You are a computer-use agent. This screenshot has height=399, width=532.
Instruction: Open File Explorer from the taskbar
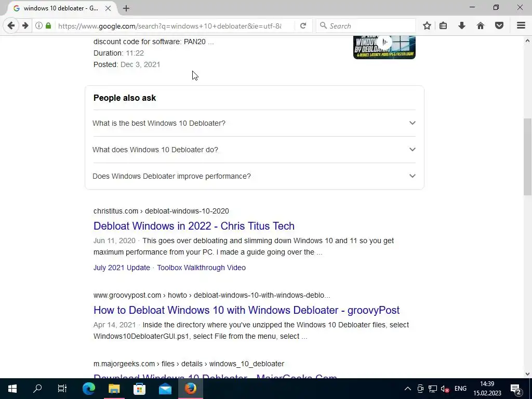coord(114,389)
